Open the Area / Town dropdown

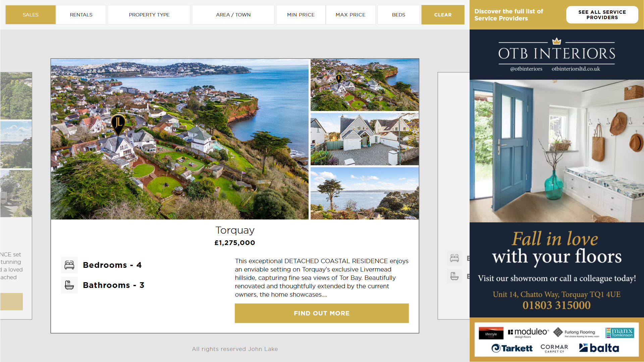click(x=233, y=15)
